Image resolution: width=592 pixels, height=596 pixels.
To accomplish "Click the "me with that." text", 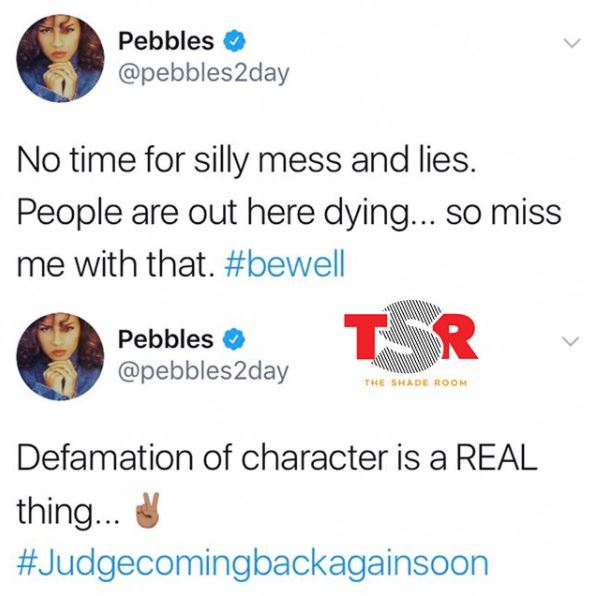I will pos(117,264).
